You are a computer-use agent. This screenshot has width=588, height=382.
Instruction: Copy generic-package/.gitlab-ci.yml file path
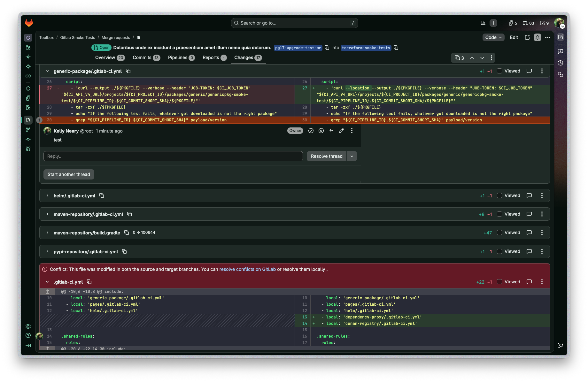point(128,71)
